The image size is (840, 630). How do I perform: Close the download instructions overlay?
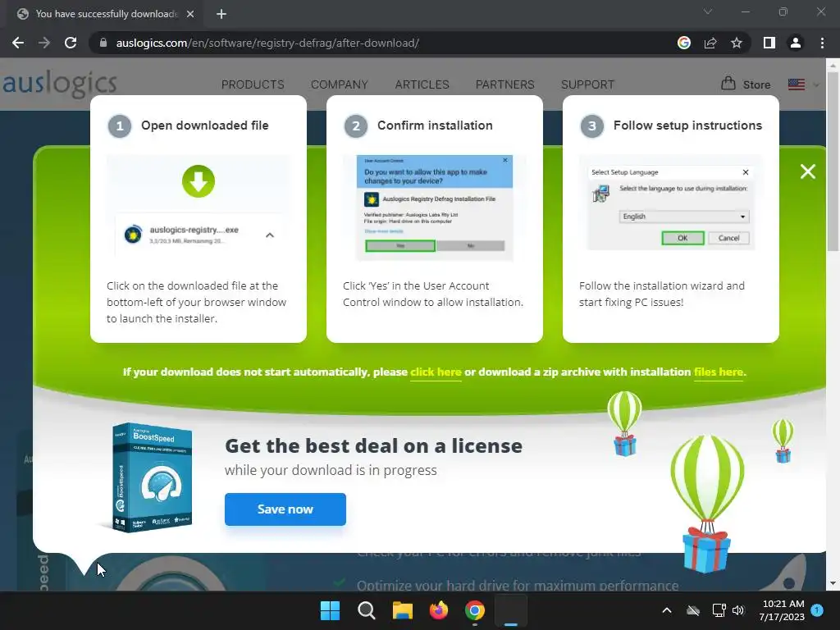click(x=807, y=171)
